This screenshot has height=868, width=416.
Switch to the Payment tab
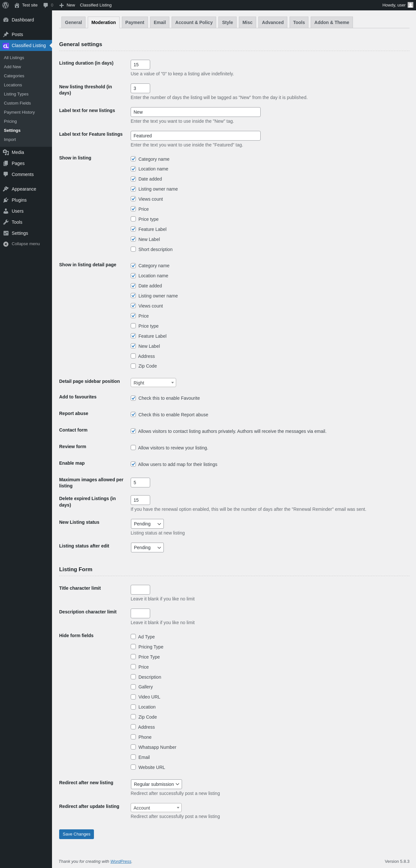tap(135, 23)
